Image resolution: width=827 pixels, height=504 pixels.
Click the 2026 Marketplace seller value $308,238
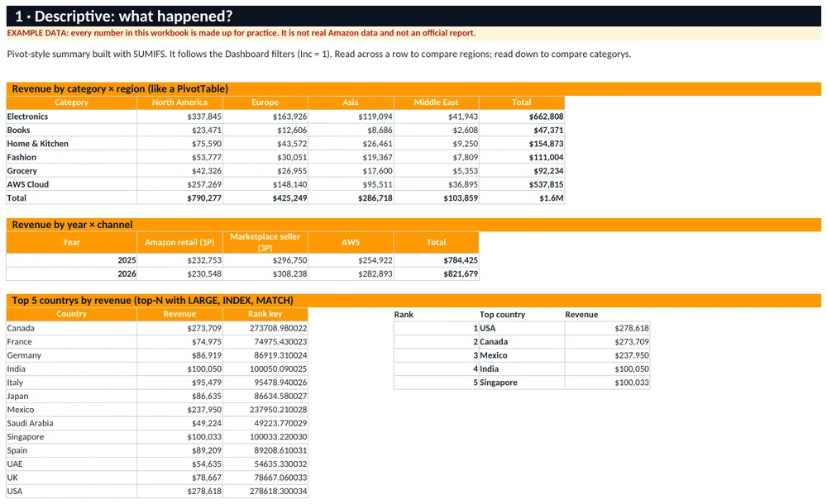[265, 274]
